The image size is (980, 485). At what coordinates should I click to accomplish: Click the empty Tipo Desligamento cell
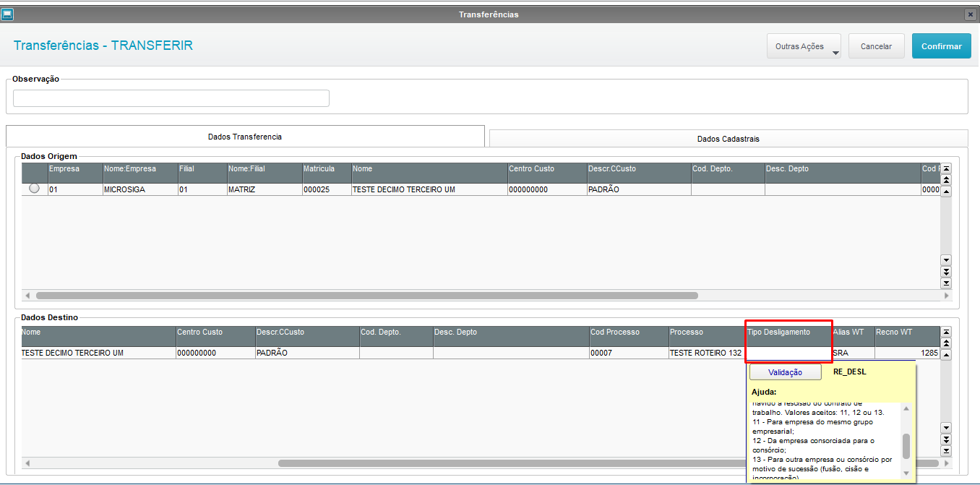(x=788, y=353)
